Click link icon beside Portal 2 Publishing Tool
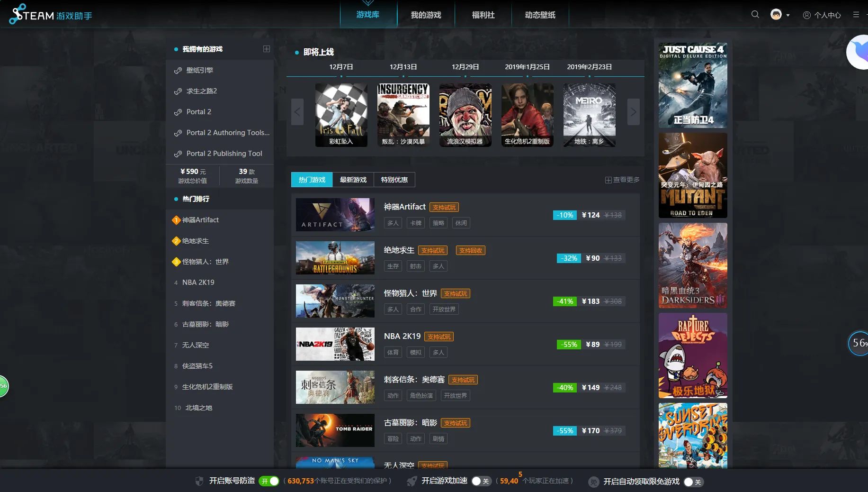 pos(178,154)
